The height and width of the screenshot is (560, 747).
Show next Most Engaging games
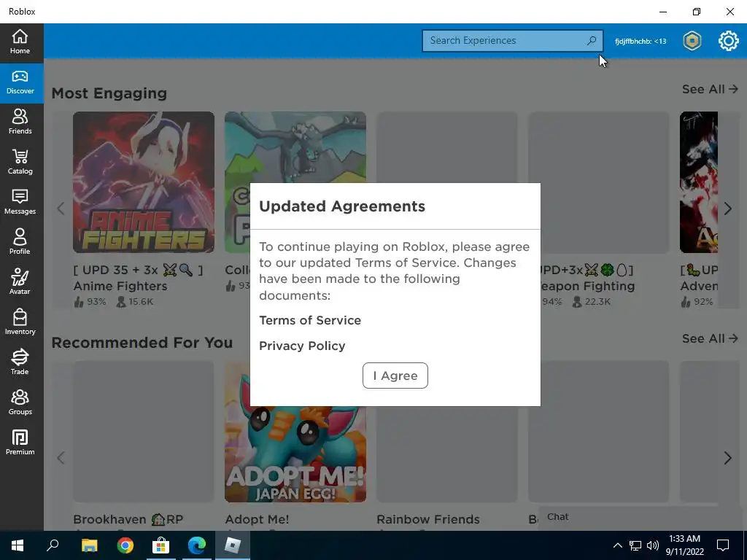click(727, 208)
